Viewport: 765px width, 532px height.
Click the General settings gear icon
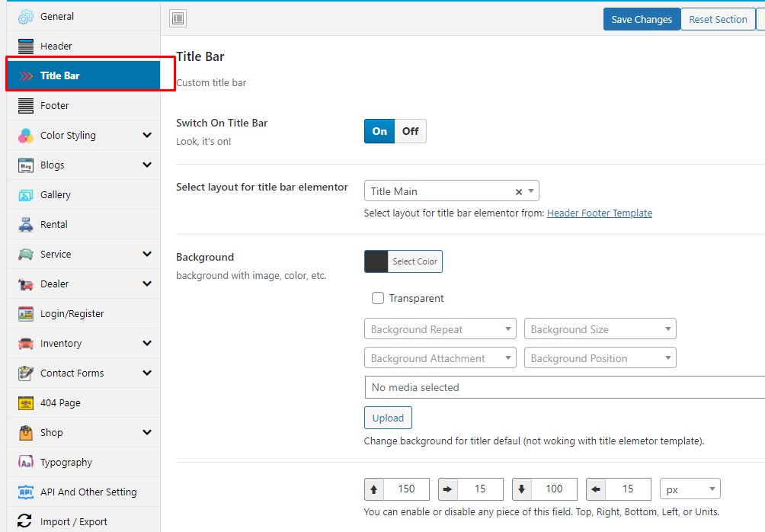pos(26,17)
